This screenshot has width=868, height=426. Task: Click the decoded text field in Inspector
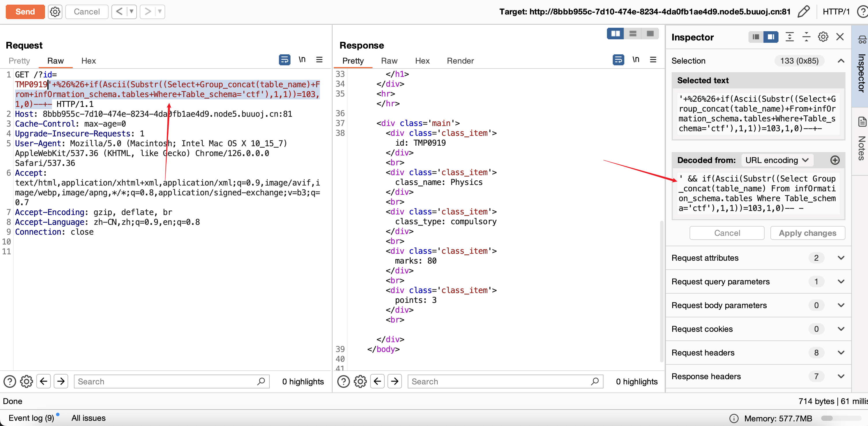click(758, 194)
